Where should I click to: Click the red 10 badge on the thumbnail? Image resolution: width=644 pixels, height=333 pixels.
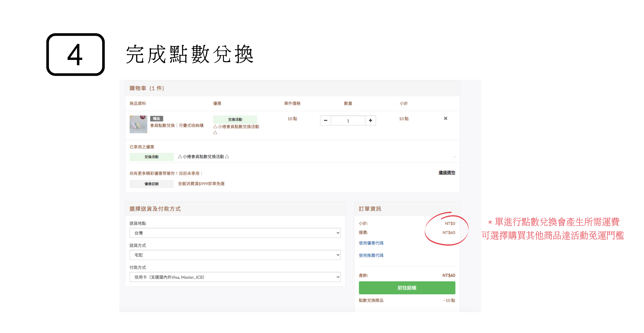coord(143,117)
